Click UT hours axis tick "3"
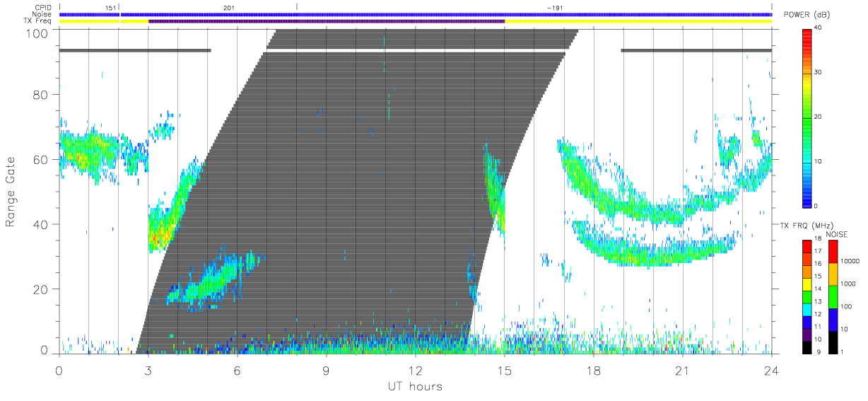The height and width of the screenshot is (401, 868). point(148,370)
